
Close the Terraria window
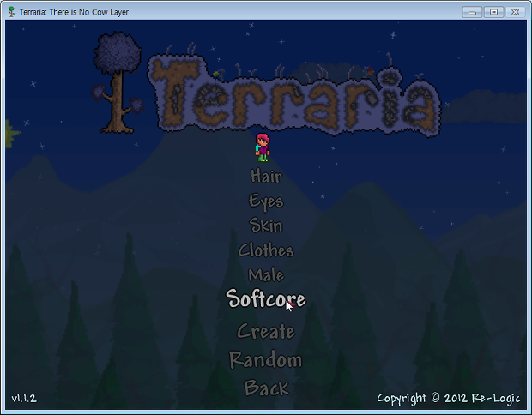(516, 12)
